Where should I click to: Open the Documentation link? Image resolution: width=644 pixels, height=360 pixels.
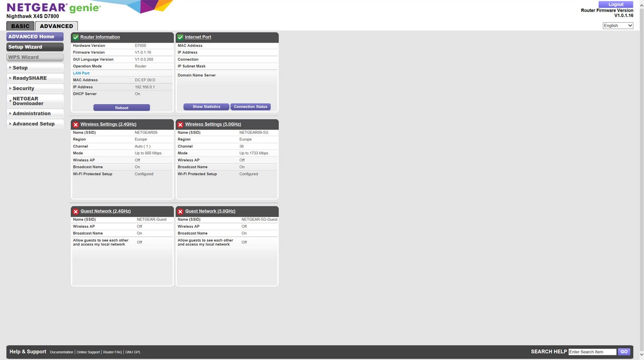[x=61, y=352]
